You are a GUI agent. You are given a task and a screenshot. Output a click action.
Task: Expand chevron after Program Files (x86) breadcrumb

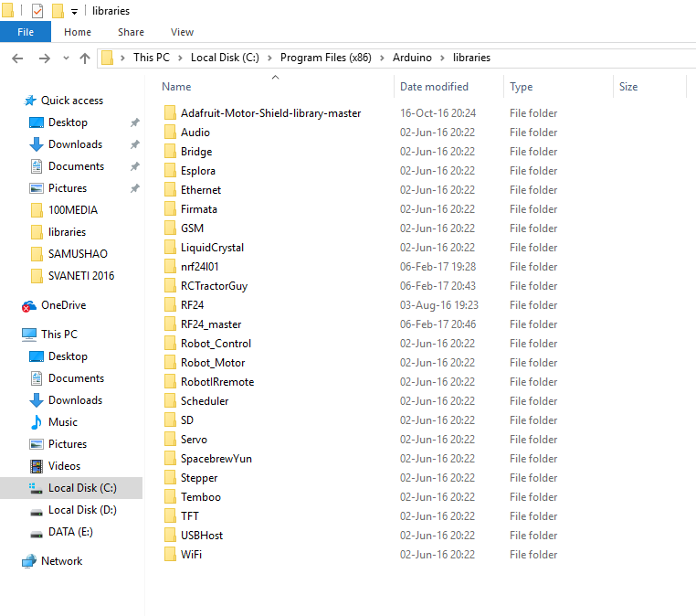(382, 58)
